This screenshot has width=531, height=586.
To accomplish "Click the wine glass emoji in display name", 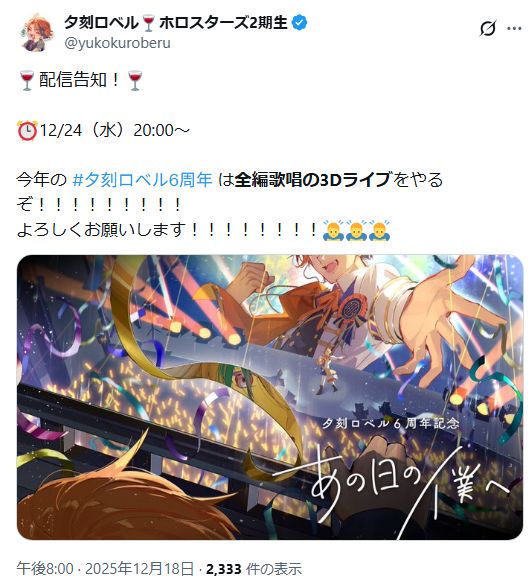I will [x=149, y=24].
